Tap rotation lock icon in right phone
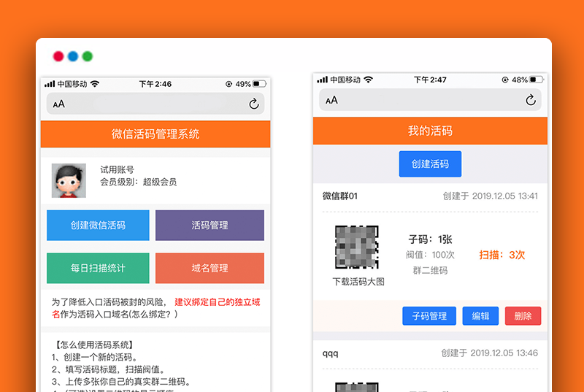Screen dimensions: 584x392 click(505, 80)
